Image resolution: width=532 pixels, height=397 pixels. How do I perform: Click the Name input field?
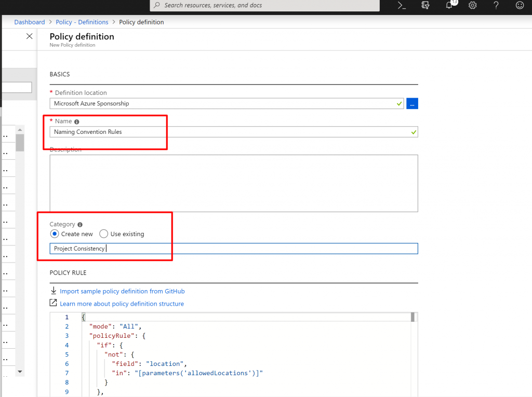pyautogui.click(x=229, y=132)
